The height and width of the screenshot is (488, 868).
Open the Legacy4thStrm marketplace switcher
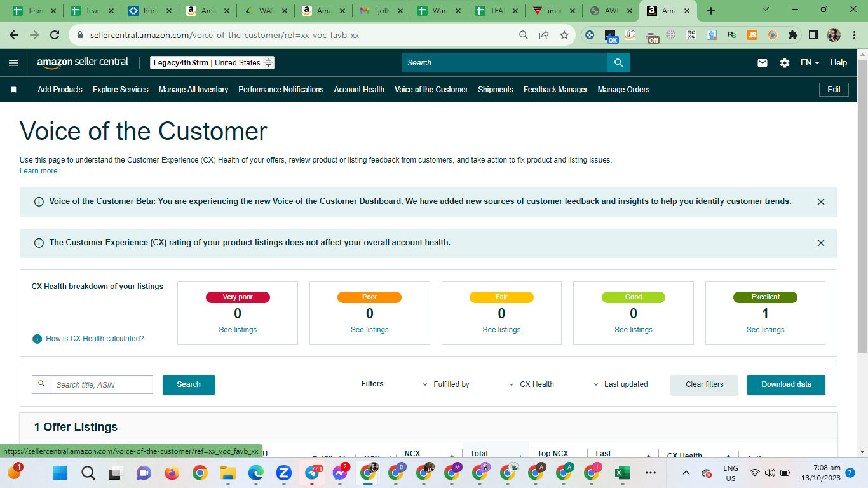(212, 63)
